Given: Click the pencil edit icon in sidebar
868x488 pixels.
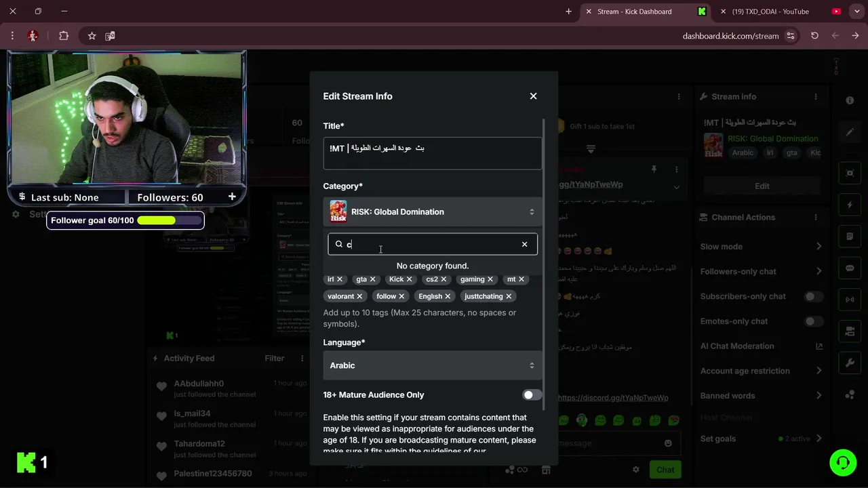Looking at the screenshot, I should pos(850,132).
